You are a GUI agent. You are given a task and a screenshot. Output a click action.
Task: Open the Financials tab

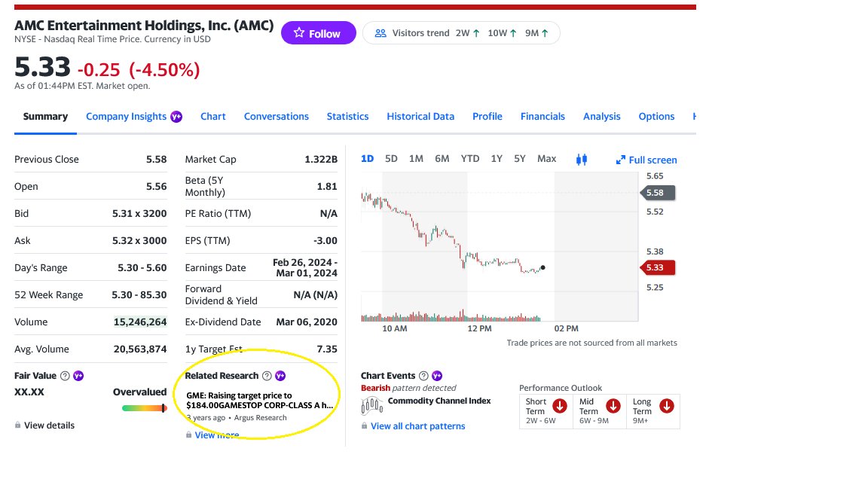click(542, 116)
